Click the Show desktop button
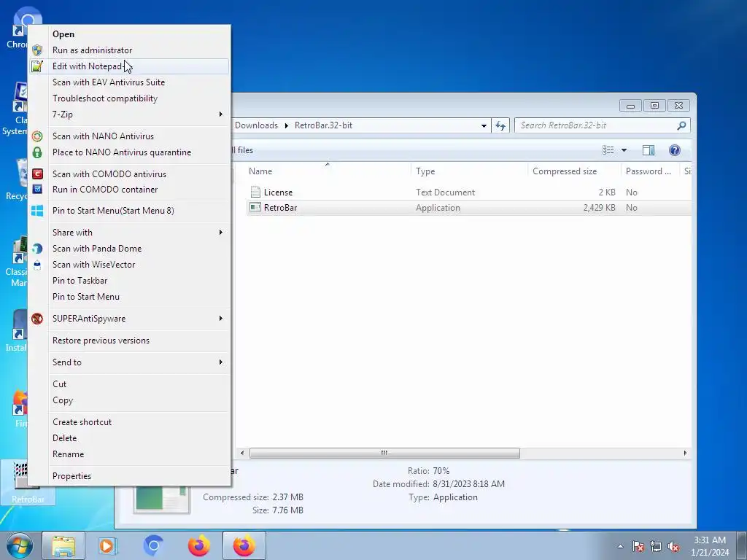Image resolution: width=747 pixels, height=560 pixels. (742, 545)
